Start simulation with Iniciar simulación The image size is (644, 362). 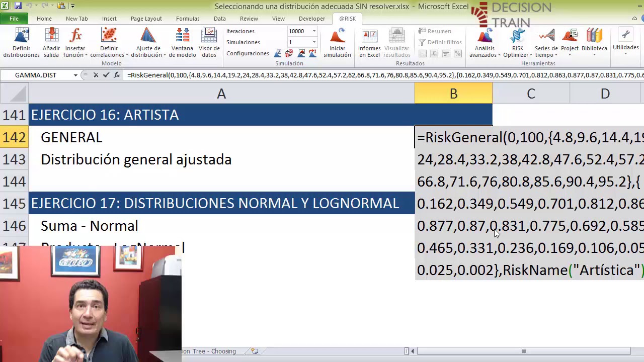tap(337, 43)
